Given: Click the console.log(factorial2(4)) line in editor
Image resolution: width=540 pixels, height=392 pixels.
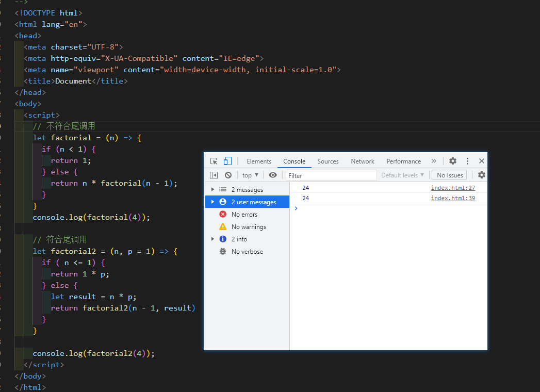Looking at the screenshot, I should pos(94,353).
